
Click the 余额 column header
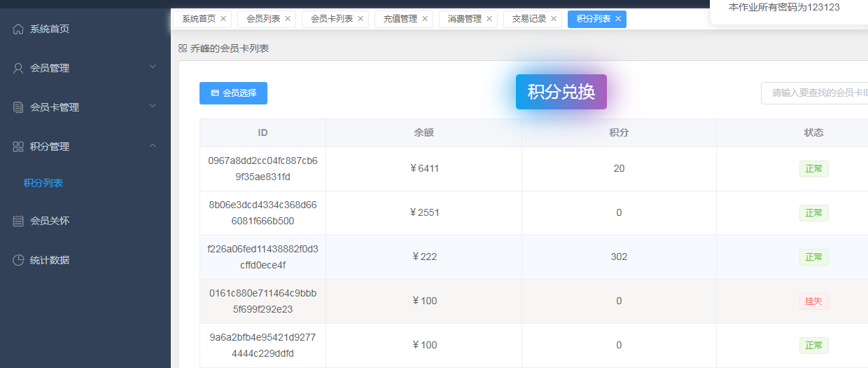click(x=424, y=133)
